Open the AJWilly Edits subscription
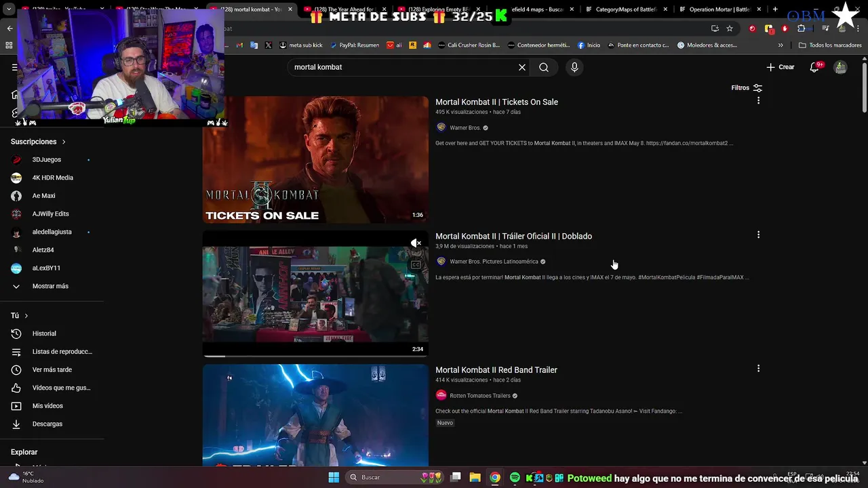The height and width of the screenshot is (488, 868). (x=52, y=214)
